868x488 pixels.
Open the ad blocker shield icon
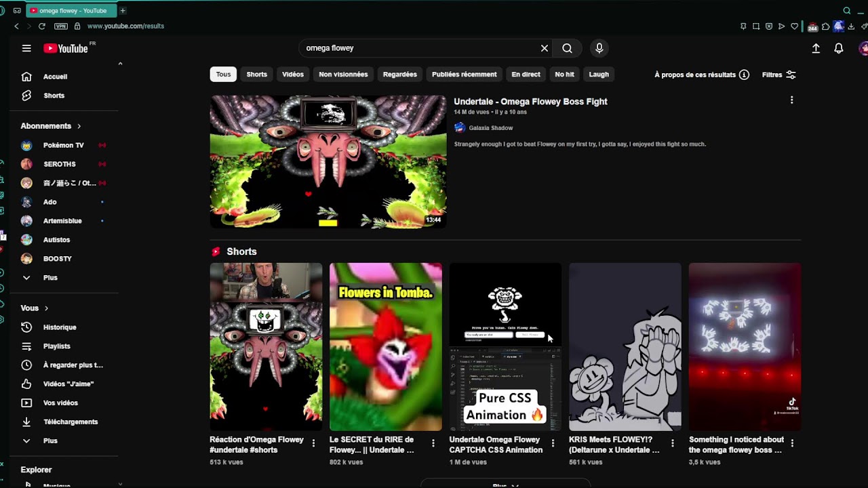(769, 26)
